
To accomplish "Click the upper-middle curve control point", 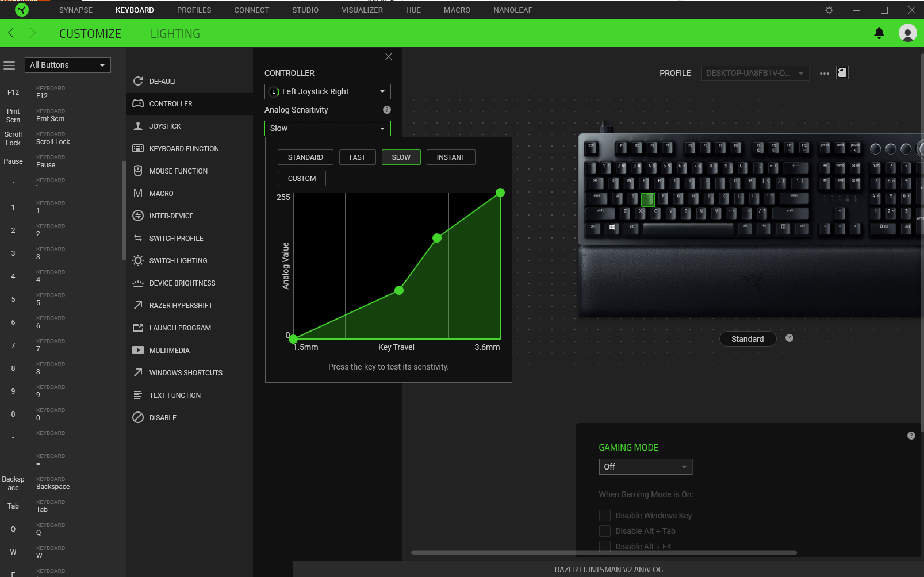I will point(437,238).
